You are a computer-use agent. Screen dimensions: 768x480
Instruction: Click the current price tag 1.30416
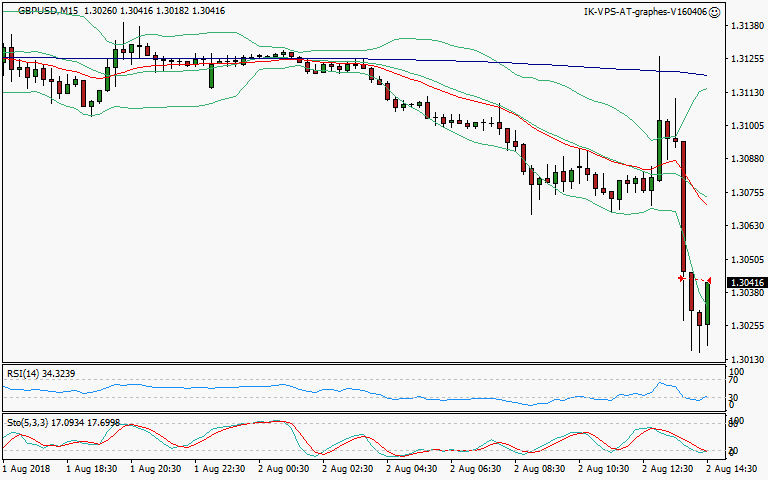(x=746, y=284)
